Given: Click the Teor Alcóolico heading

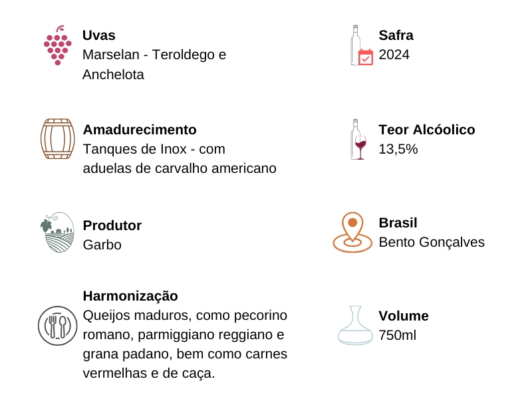Looking at the screenshot, I should [x=427, y=130].
